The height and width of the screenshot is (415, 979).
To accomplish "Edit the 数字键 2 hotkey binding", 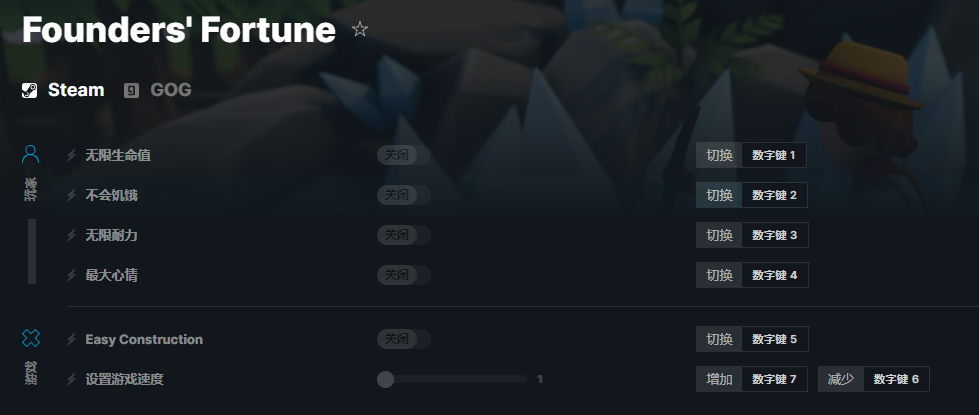I will [x=775, y=195].
